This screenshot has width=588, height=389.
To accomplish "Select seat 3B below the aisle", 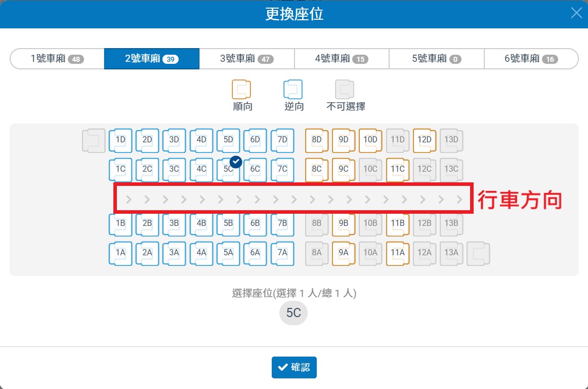I will click(174, 223).
